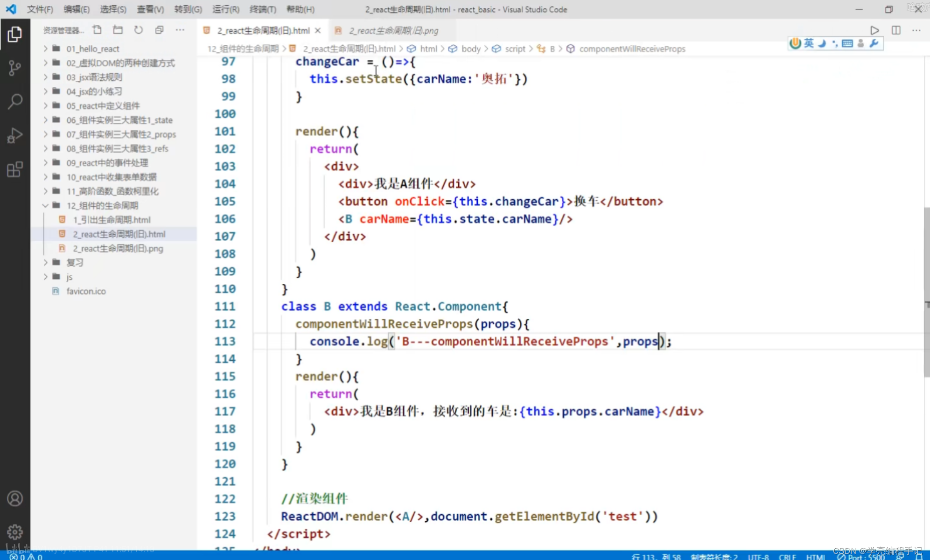Image resolution: width=930 pixels, height=560 pixels.
Task: Click the New Folder icon in explorer
Action: pos(118,30)
